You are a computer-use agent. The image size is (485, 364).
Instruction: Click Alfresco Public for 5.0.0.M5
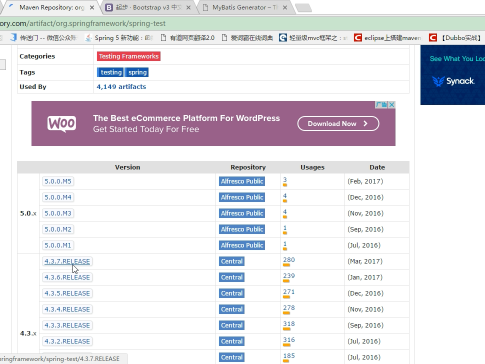(242, 181)
